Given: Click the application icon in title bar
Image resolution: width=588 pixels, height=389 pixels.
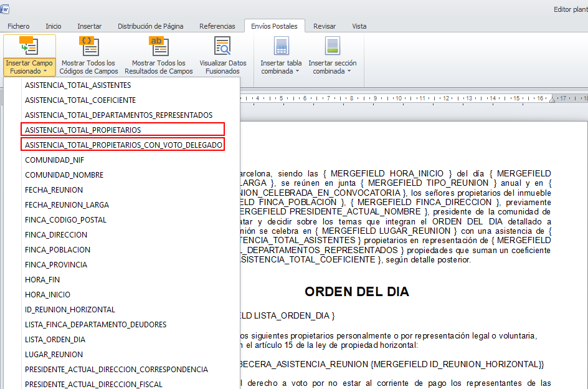Looking at the screenshot, I should [4, 9].
